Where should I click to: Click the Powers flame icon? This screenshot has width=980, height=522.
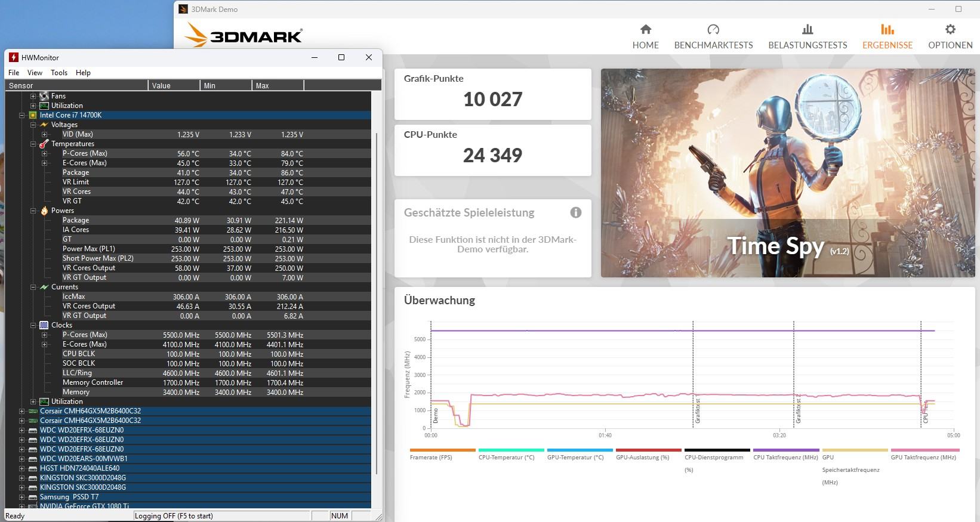point(44,211)
